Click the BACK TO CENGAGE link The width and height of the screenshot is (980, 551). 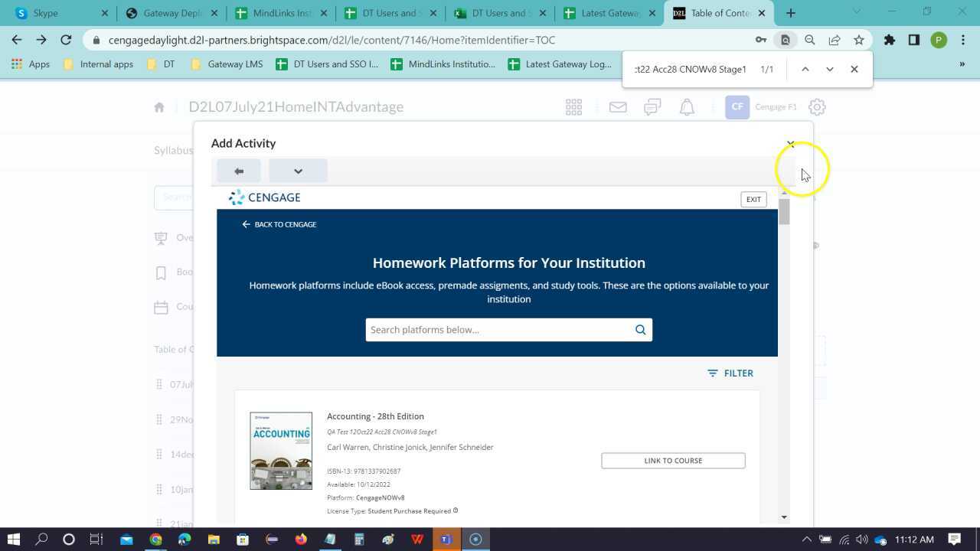point(279,224)
